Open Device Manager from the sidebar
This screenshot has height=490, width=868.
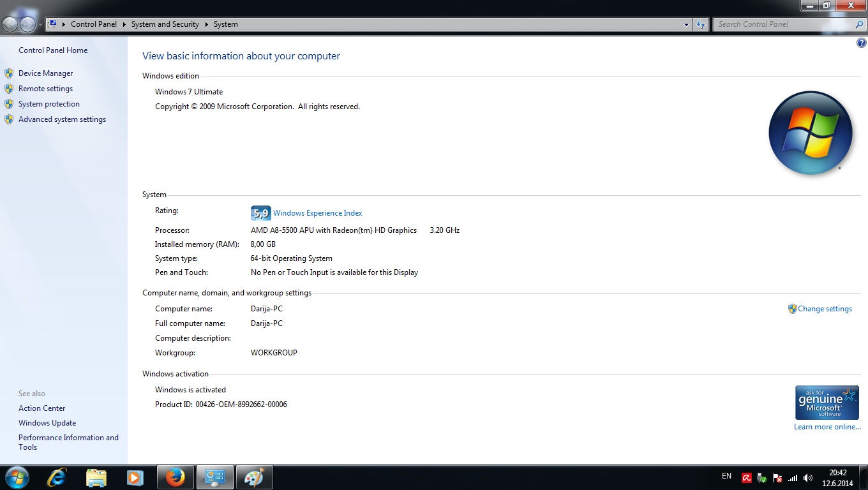(46, 73)
